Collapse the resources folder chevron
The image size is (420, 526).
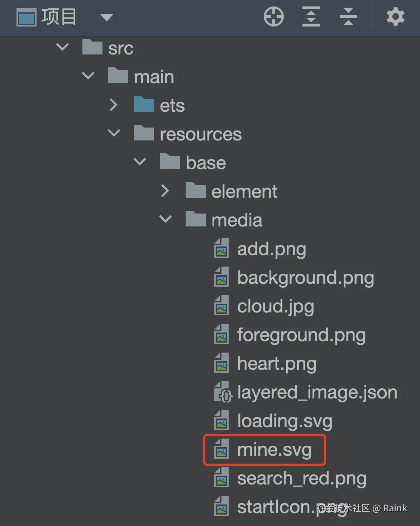point(114,133)
